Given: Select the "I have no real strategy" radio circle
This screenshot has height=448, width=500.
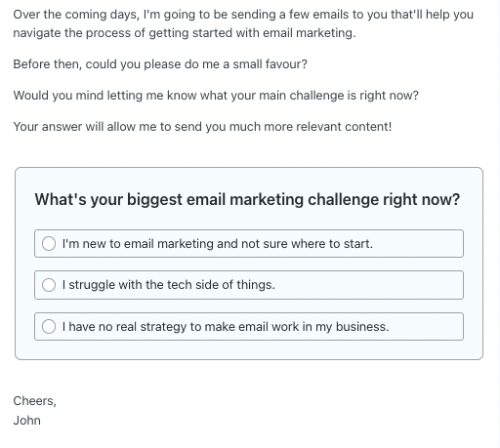Looking at the screenshot, I should pos(49,327).
